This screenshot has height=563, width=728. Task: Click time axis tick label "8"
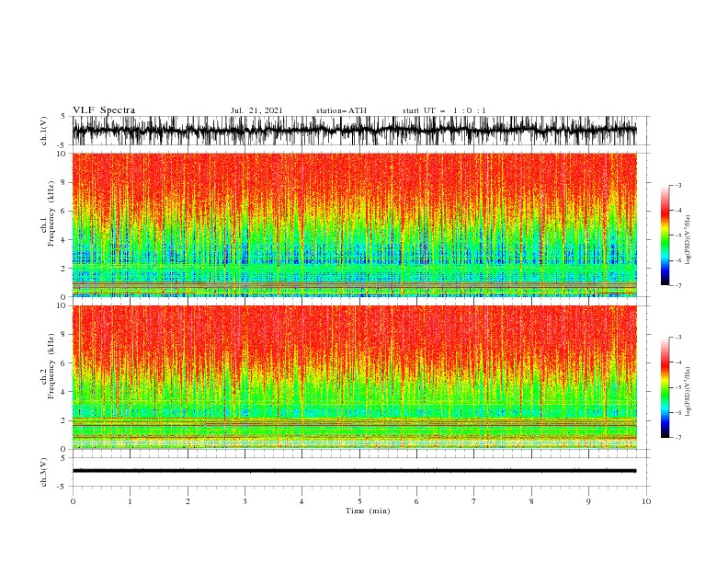point(531,501)
